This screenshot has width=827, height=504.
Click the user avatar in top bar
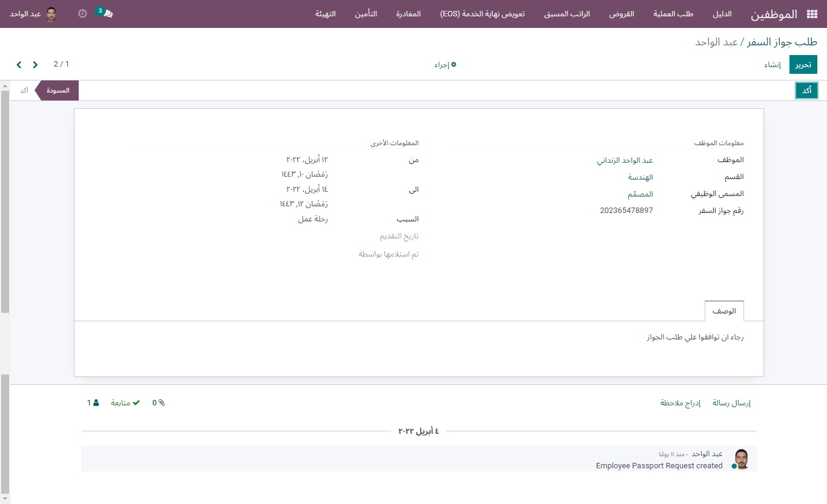click(51, 14)
